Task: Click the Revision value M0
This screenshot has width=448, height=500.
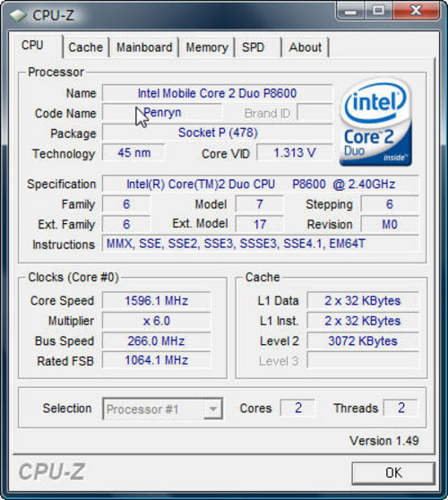Action: [390, 225]
